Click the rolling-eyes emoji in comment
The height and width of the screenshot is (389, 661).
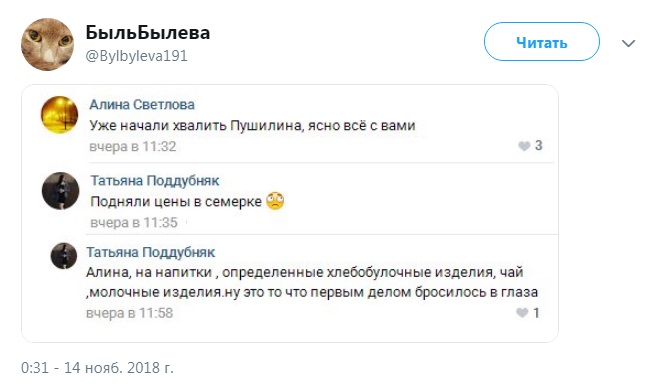(275, 201)
